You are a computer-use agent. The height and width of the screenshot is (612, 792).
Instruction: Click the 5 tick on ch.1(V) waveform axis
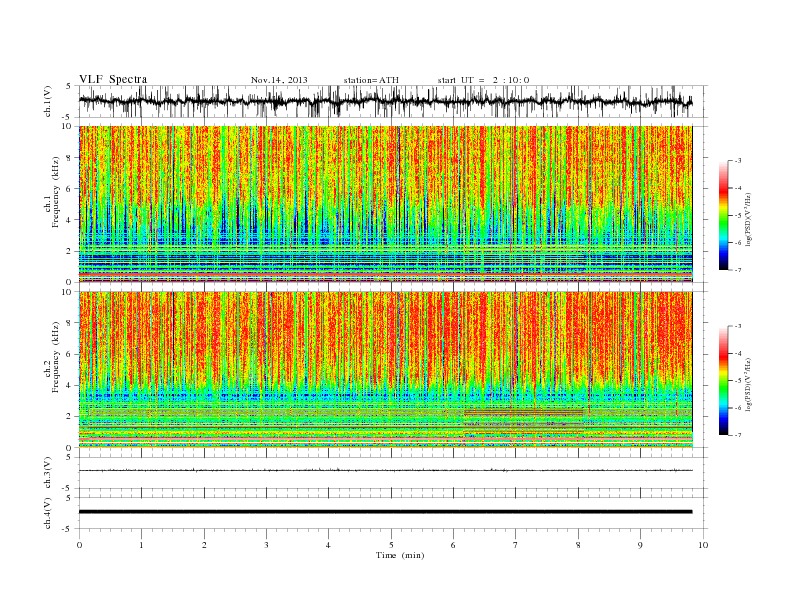coord(69,86)
